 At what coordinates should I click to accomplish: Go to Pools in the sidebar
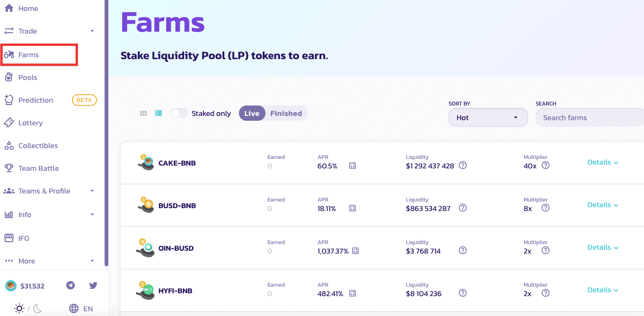pos(27,78)
